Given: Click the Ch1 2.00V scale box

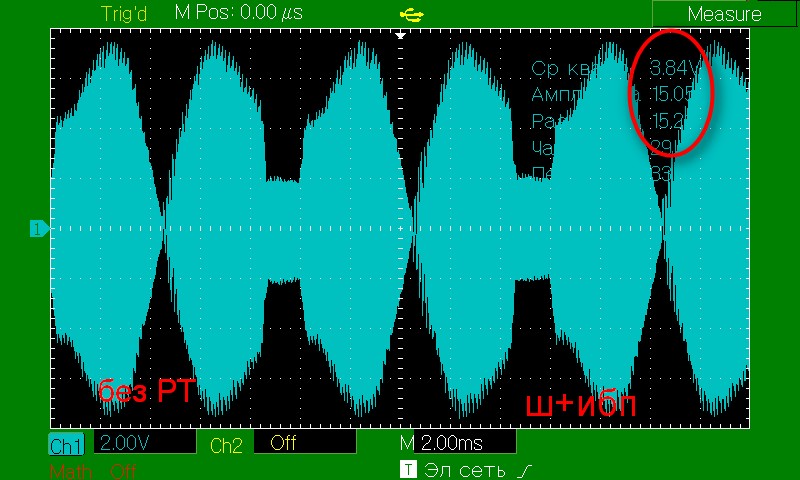Looking at the screenshot, I should point(143,443).
